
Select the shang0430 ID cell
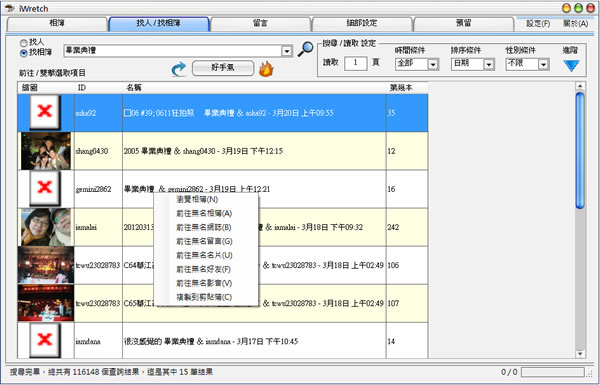[x=98, y=151]
